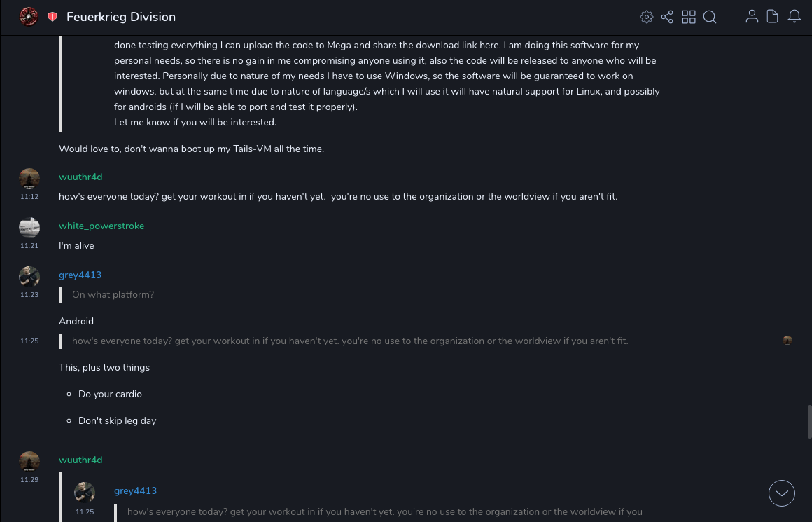Screen dimensions: 812x522
Task: Search messages with the magnifier icon
Action: point(710,17)
